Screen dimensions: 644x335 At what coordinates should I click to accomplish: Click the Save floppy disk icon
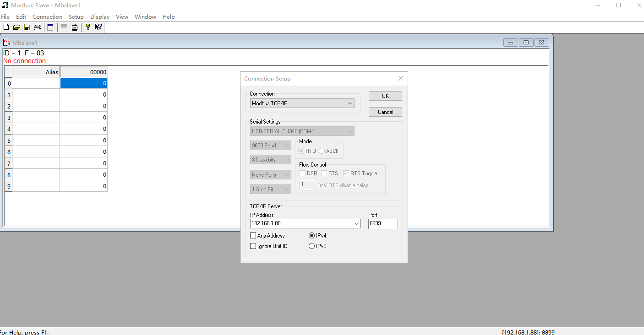click(x=27, y=27)
